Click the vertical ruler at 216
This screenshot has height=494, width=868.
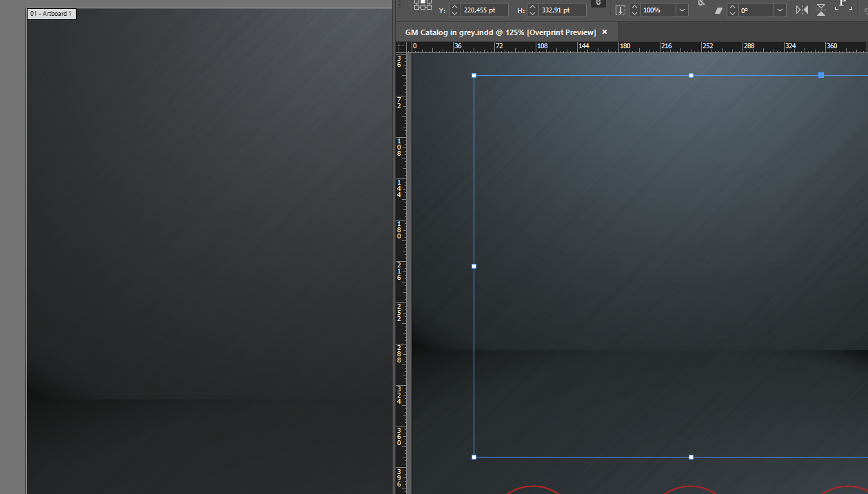point(399,271)
